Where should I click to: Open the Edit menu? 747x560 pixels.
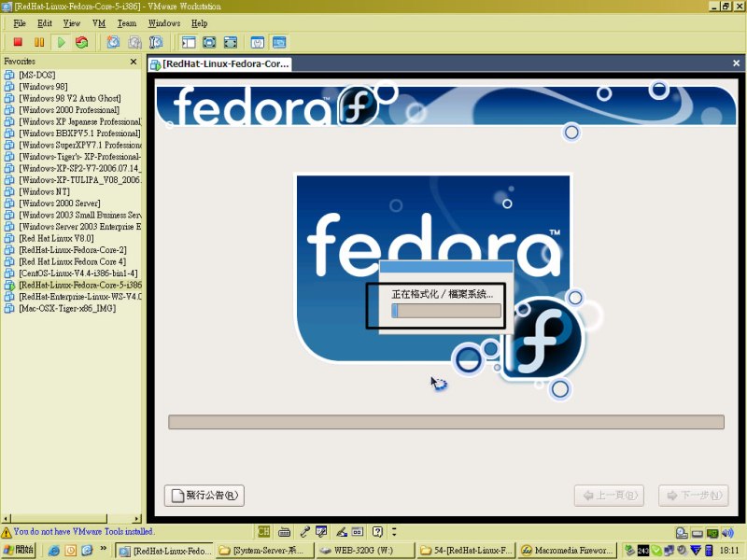[45, 23]
